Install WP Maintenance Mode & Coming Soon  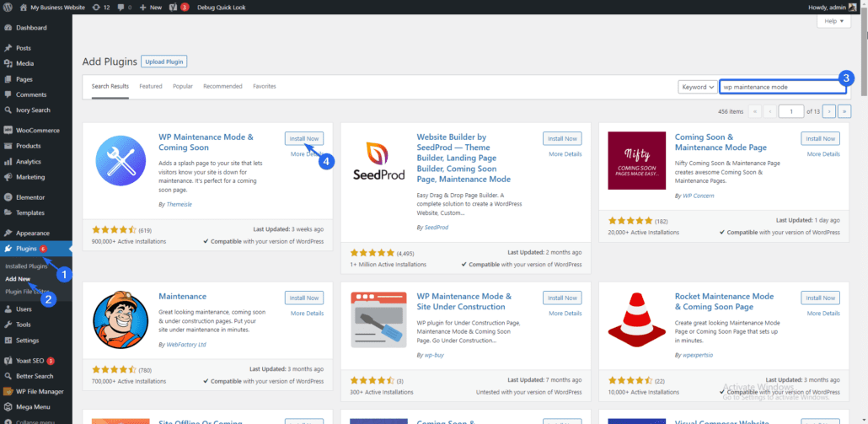[x=304, y=138]
